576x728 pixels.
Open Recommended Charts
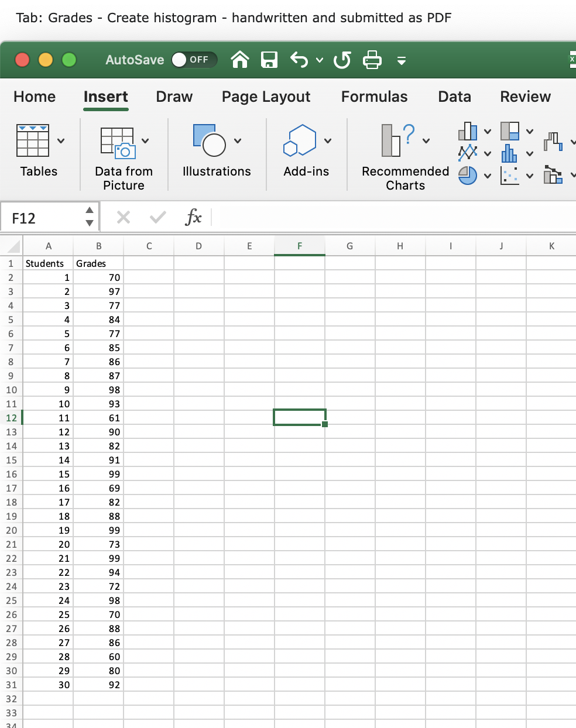(x=404, y=153)
